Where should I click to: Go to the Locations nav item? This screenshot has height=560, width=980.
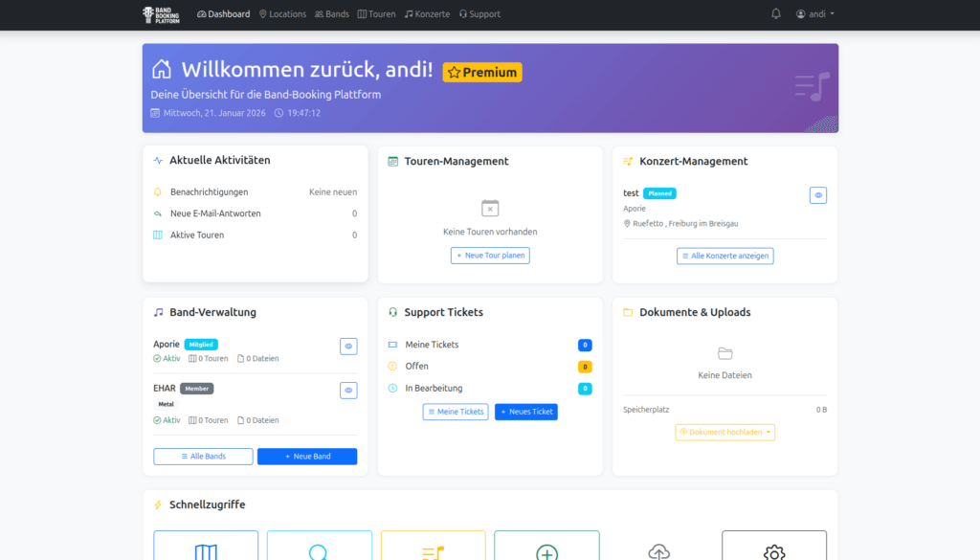click(282, 14)
